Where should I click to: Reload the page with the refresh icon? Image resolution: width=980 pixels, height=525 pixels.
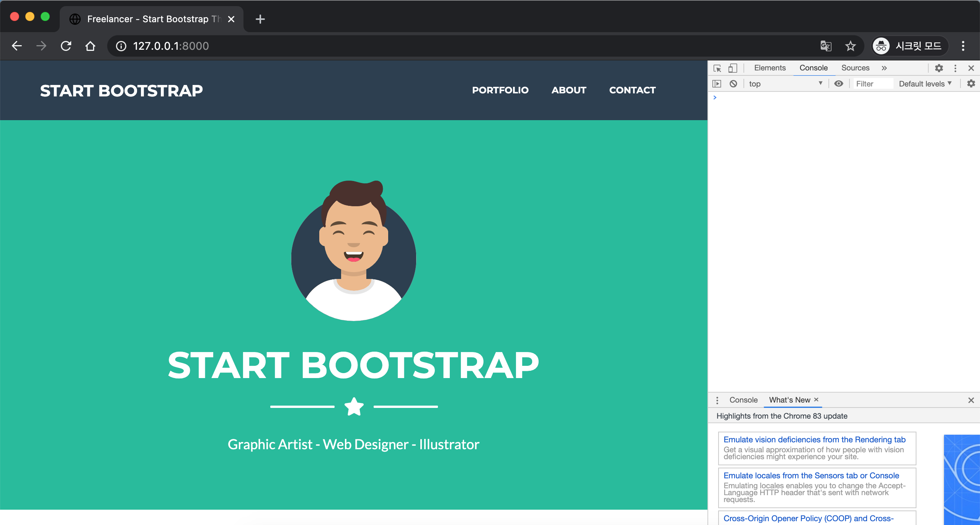click(x=66, y=46)
